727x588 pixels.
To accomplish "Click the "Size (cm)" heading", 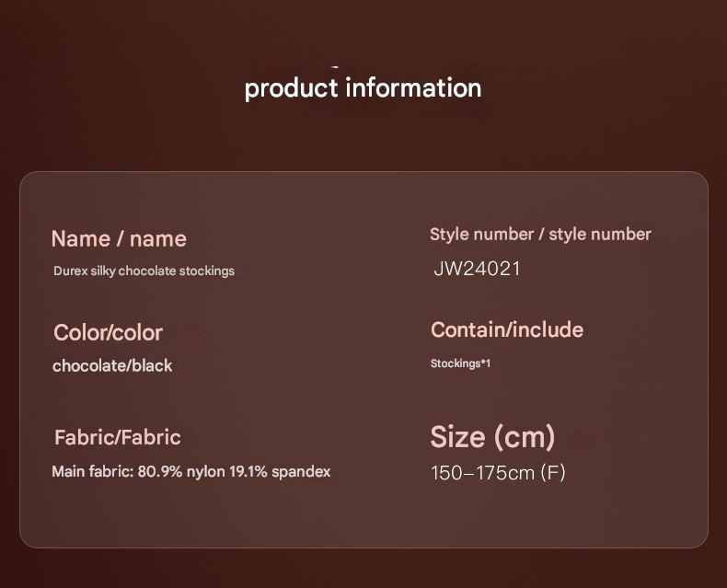I will click(492, 436).
